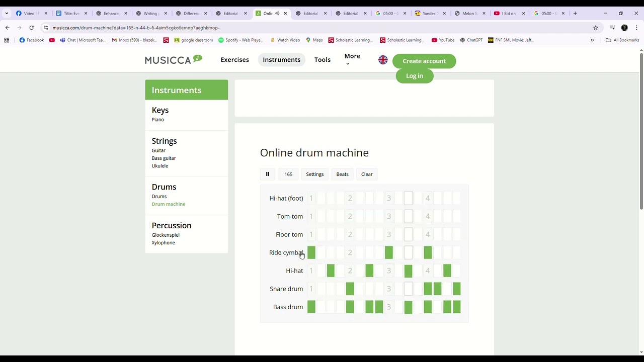Enable beat 3 step for Hi-hat row
This screenshot has width=644, height=362.
pyautogui.click(x=388, y=270)
